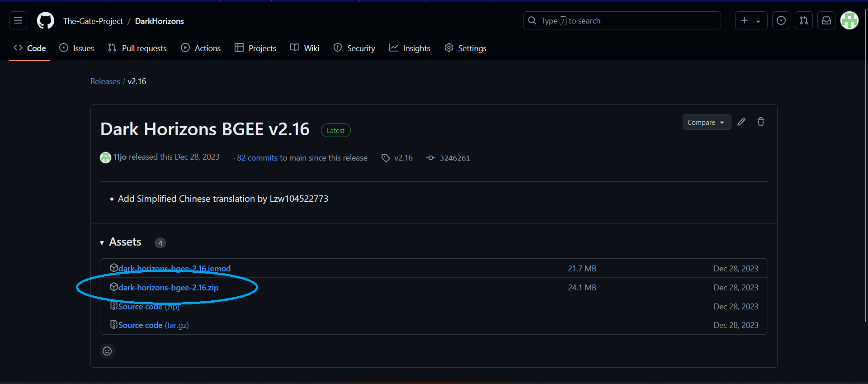
Task: Open the Projects tab
Action: tap(255, 48)
